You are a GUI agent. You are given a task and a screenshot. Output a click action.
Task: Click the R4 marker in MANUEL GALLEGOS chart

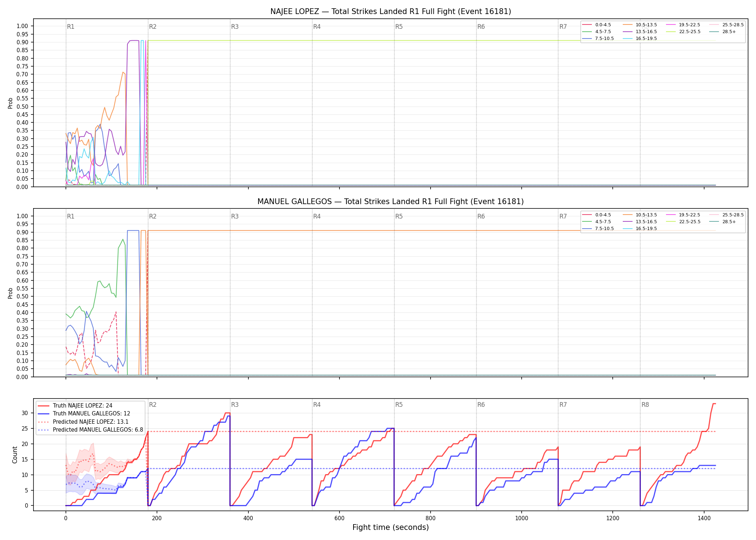pyautogui.click(x=317, y=216)
